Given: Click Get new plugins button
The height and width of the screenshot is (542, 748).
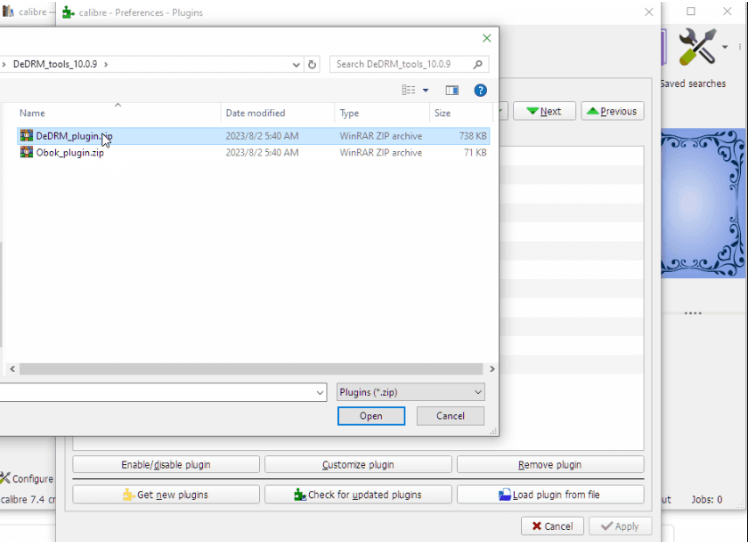Looking at the screenshot, I should [166, 495].
